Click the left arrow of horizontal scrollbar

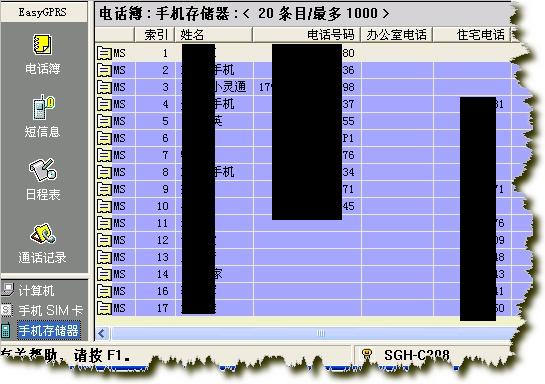(x=101, y=333)
